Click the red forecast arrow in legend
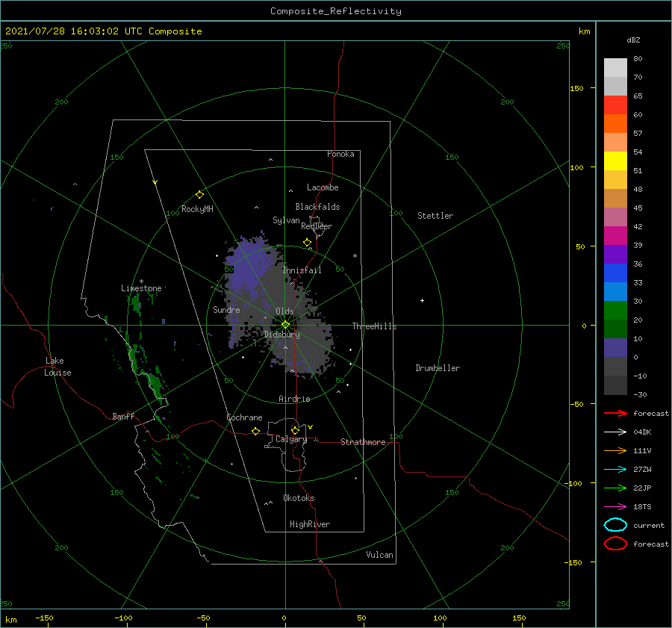Image resolution: width=672 pixels, height=628 pixels. click(615, 413)
